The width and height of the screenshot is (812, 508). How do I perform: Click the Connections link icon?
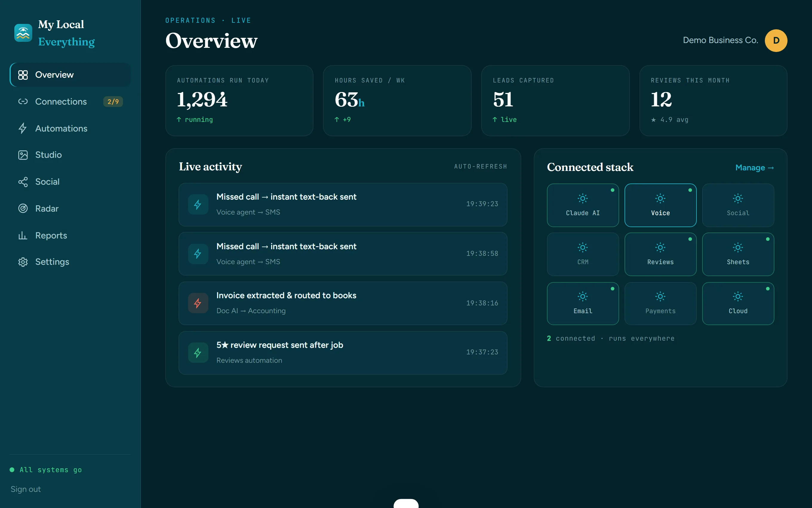[23, 102]
